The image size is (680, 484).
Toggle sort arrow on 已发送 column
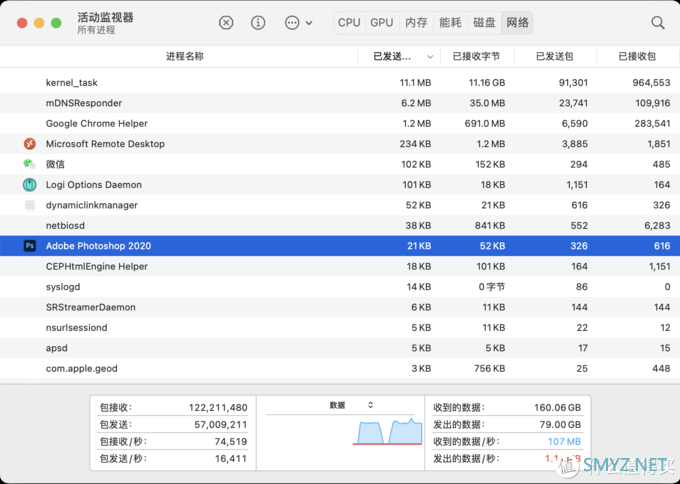430,57
